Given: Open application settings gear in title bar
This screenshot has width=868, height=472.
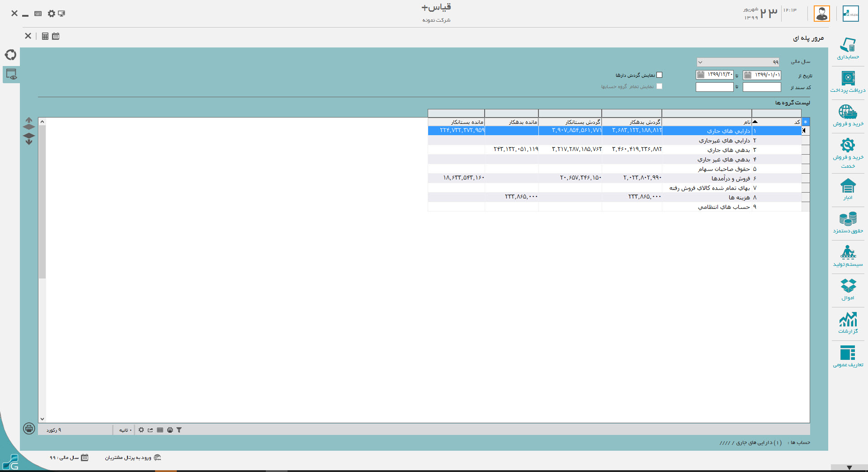Looking at the screenshot, I should pos(51,14).
